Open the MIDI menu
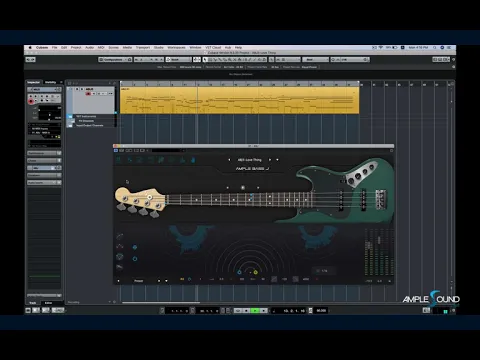This screenshot has width=480, height=360. click(x=101, y=48)
